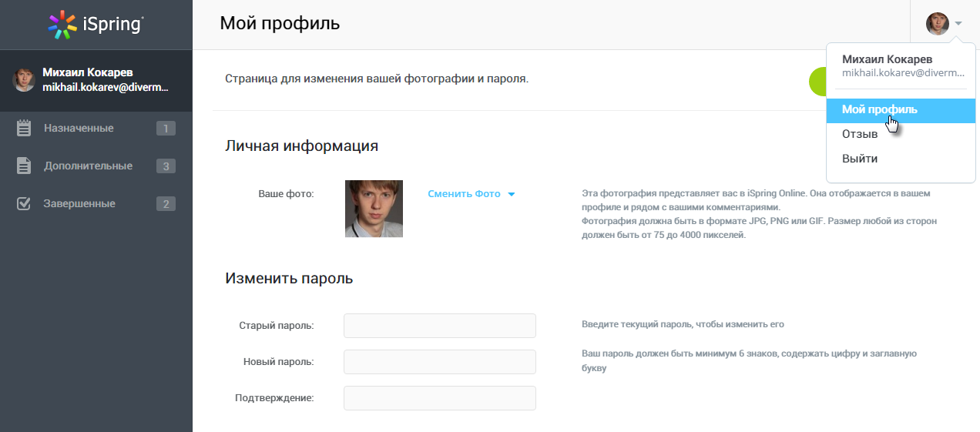This screenshot has width=980, height=432.
Task: Focus the Новый пароль input field
Action: 440,362
